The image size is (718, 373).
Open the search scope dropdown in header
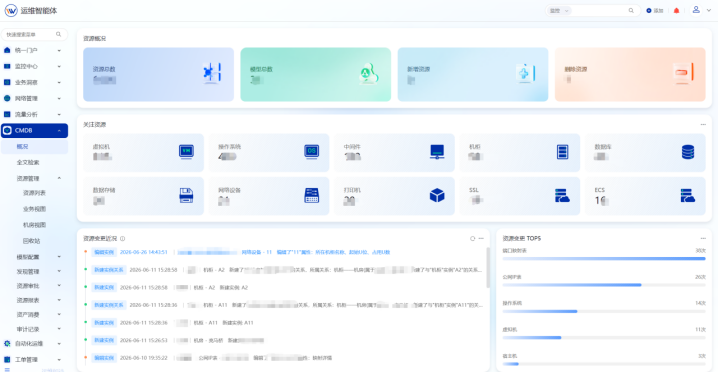[x=559, y=11]
